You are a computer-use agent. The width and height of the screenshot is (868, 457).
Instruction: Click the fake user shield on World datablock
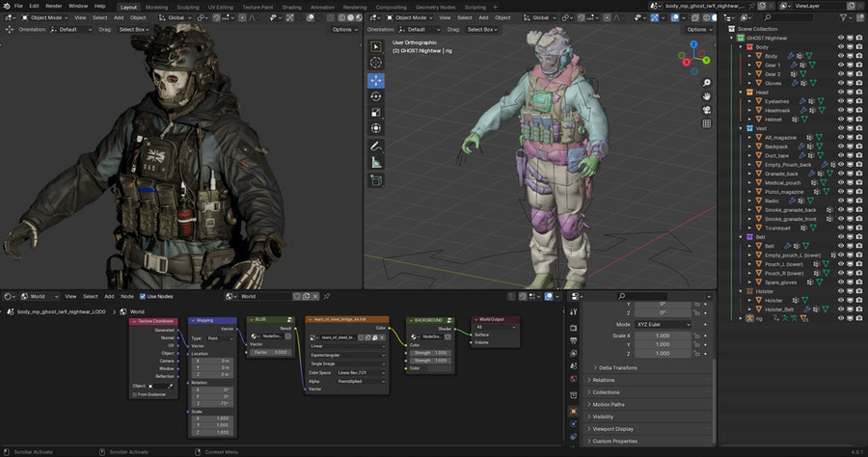(297, 297)
